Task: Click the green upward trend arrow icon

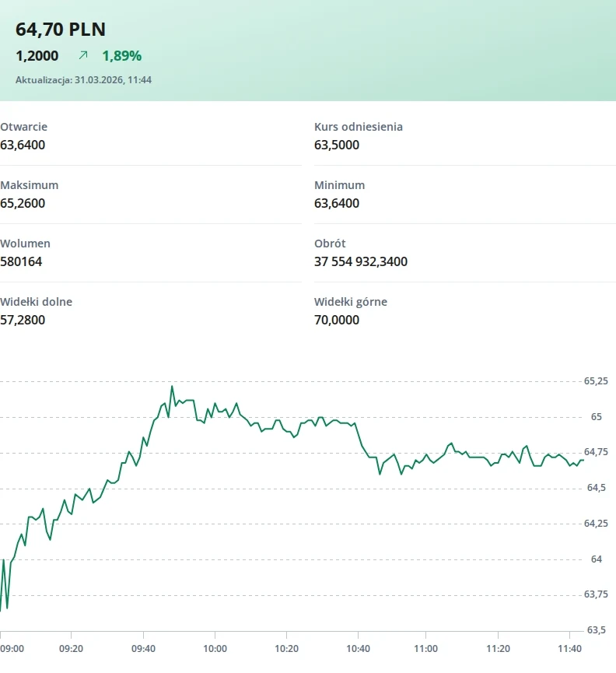Action: click(83, 55)
